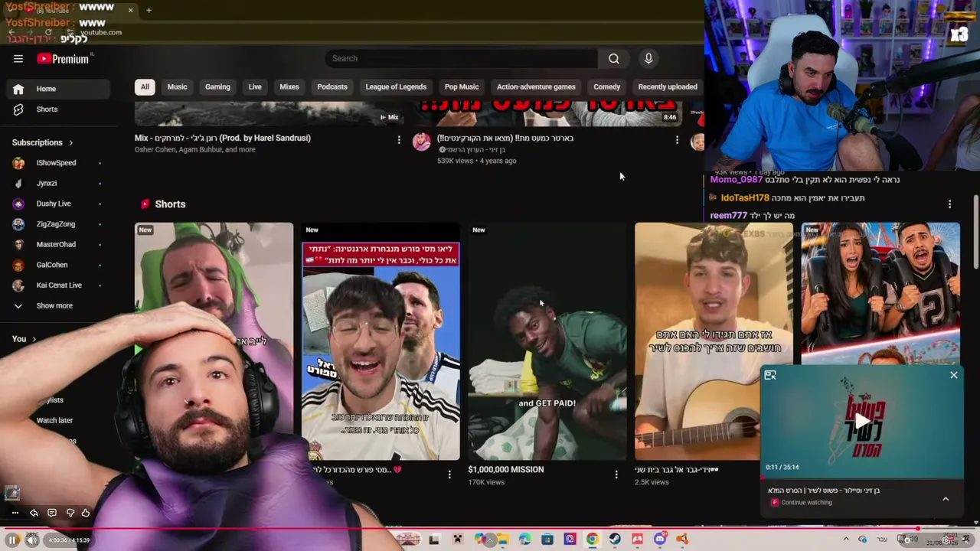The image size is (980, 551).
Task: Open the ZigZagZong subscription
Action: click(58, 224)
